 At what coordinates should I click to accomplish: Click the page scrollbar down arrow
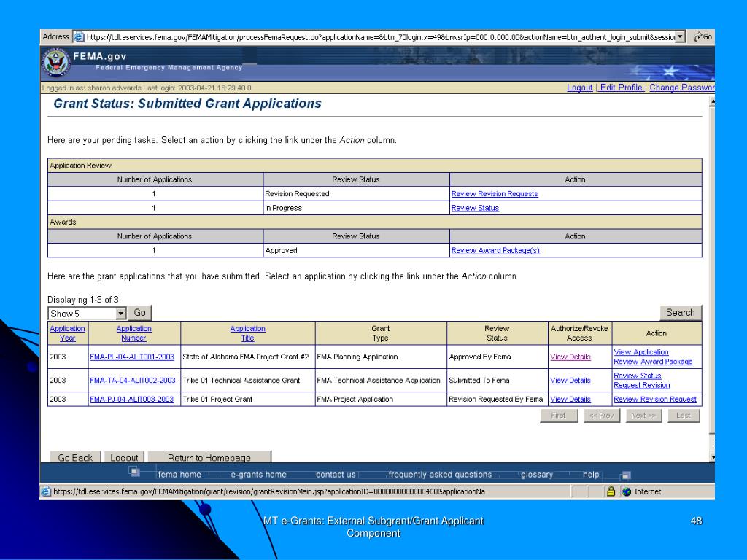click(x=712, y=457)
